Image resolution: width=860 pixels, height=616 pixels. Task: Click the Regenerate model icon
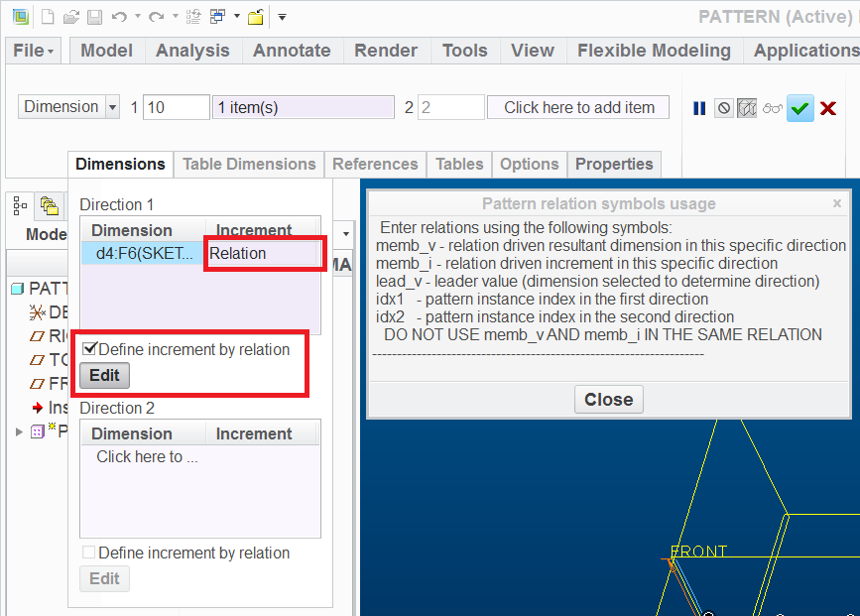click(x=193, y=17)
